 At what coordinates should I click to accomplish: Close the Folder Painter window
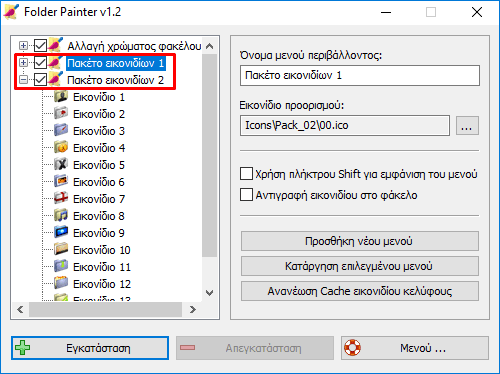(477, 12)
